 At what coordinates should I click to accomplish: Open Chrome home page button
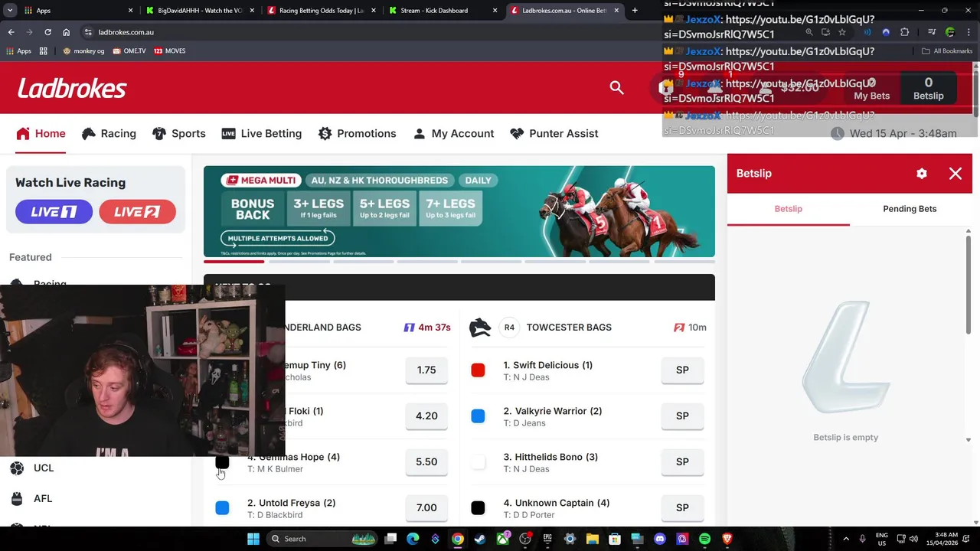coord(66,32)
